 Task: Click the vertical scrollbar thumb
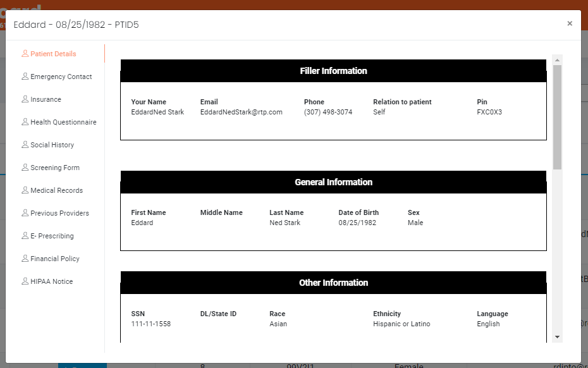pos(557,117)
